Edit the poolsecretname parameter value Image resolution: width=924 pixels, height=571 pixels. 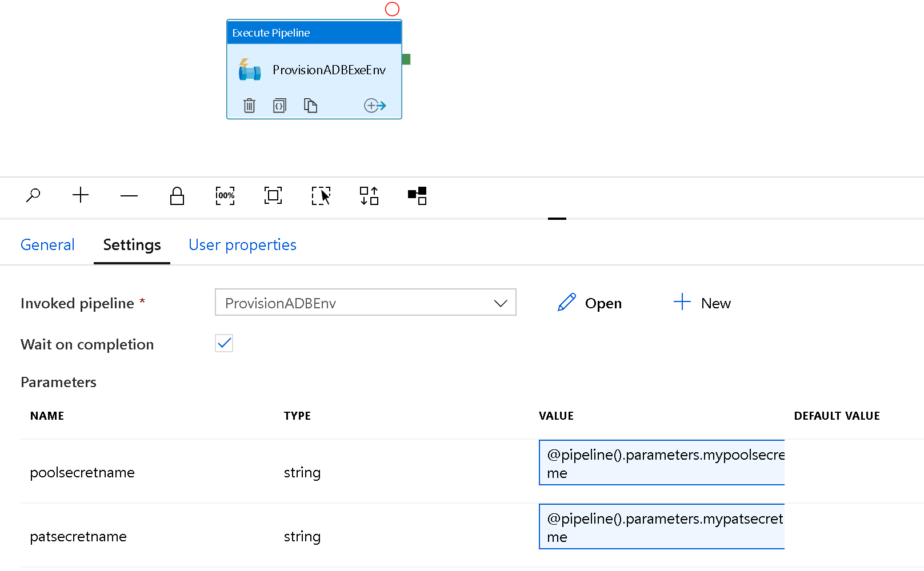661,463
